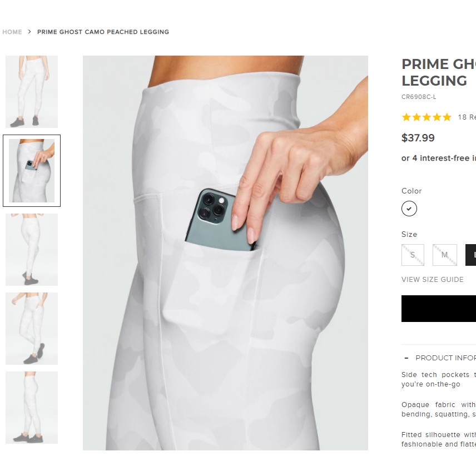Click the first yellow star icon
This screenshot has width=476, height=476.
406,117
